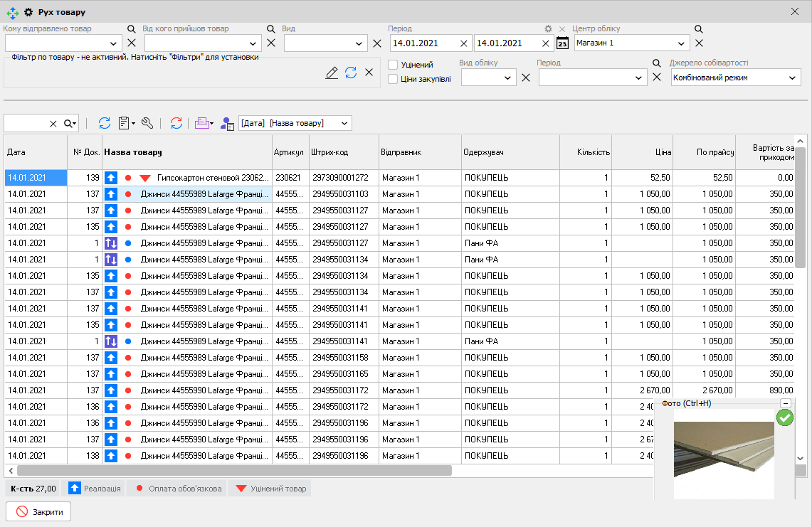The width and height of the screenshot is (812, 527).
Task: Open the calendar picker next to the period dates
Action: coord(562,43)
